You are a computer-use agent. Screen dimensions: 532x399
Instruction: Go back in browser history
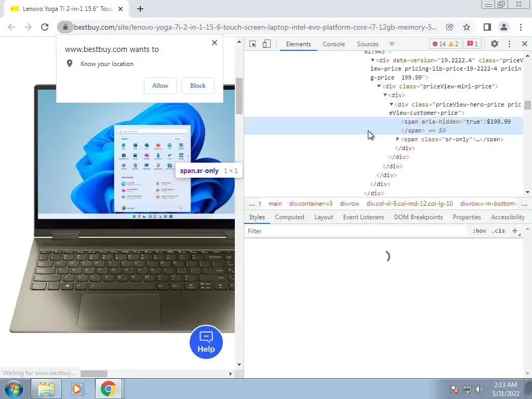click(11, 27)
